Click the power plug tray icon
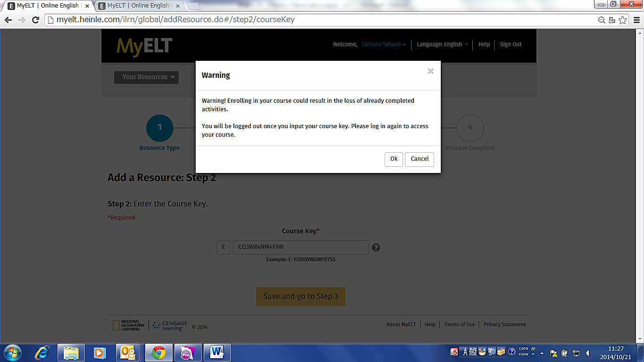 565,353
